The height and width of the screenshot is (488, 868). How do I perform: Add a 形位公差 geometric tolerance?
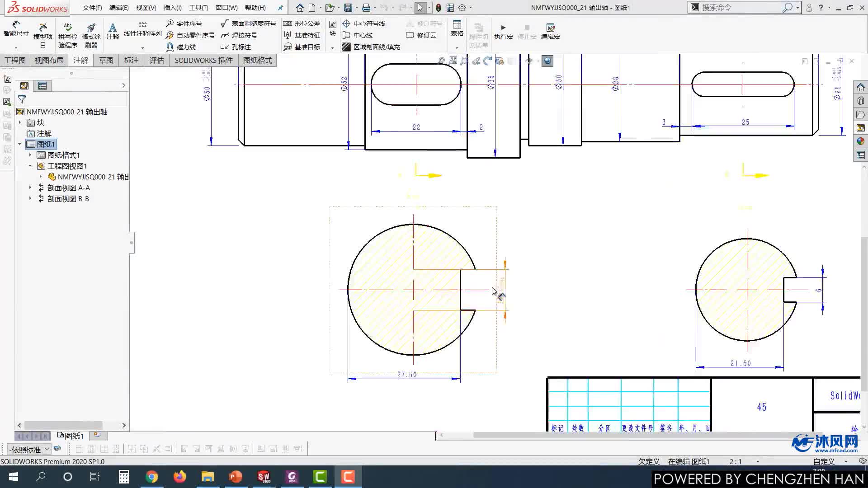coord(302,23)
